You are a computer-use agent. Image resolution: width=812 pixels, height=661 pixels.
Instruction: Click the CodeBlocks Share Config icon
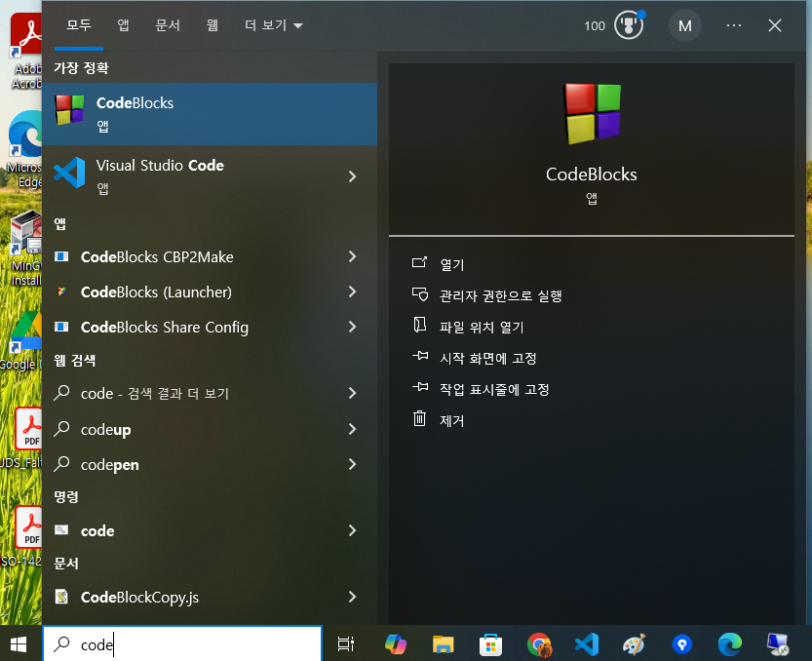[x=61, y=327]
